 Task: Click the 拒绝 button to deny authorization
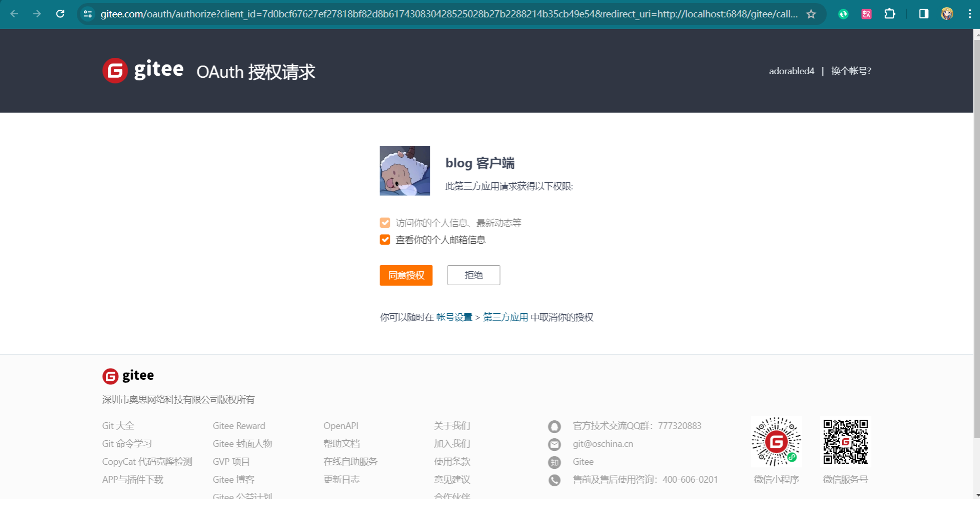pos(473,275)
